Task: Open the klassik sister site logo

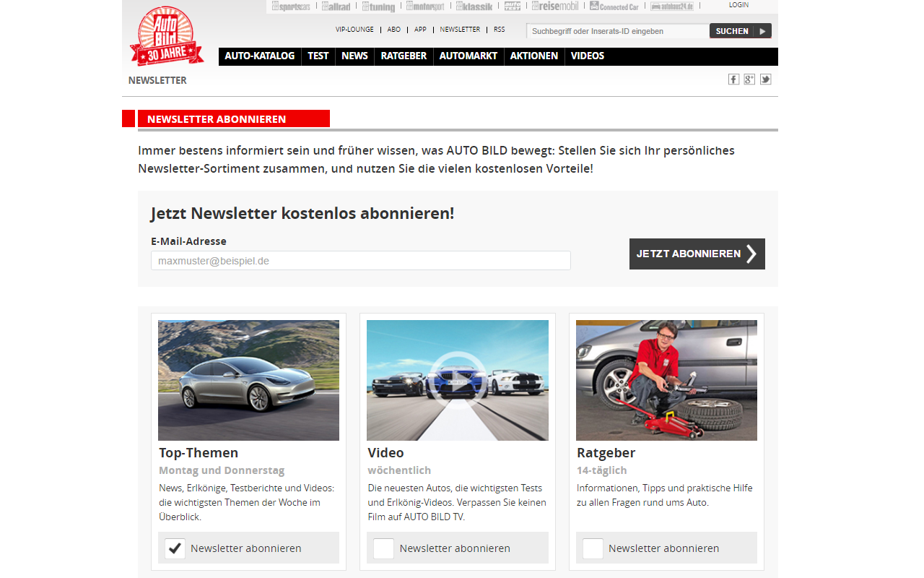Action: click(474, 7)
